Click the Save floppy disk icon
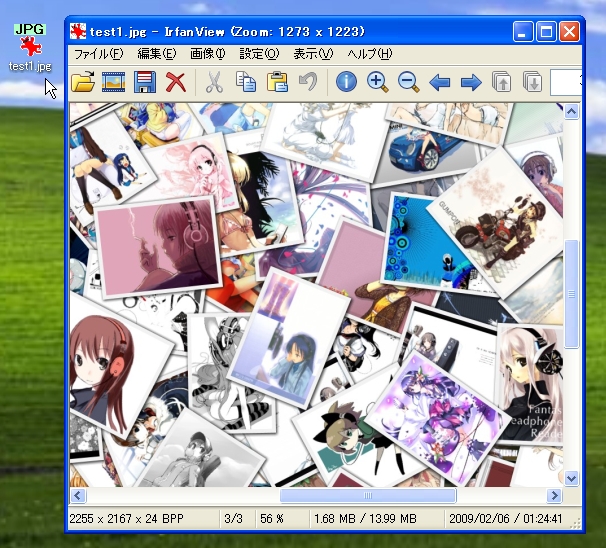606x548 pixels. click(145, 82)
